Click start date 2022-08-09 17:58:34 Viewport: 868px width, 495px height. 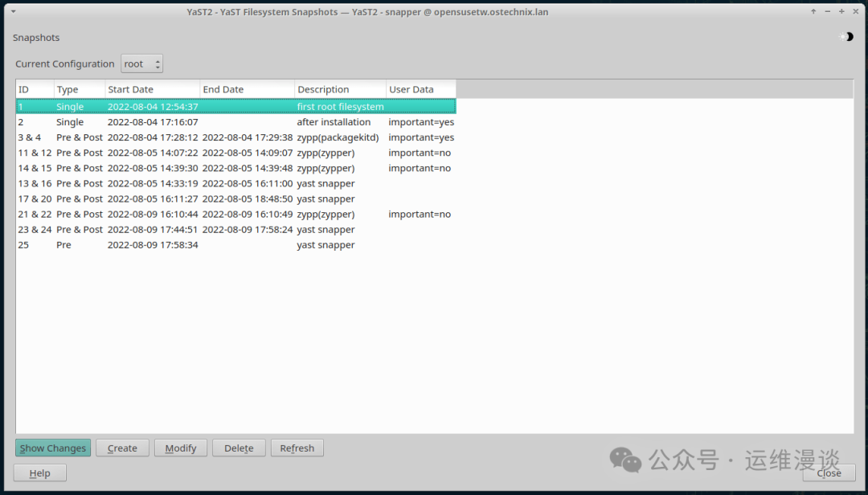click(x=153, y=245)
